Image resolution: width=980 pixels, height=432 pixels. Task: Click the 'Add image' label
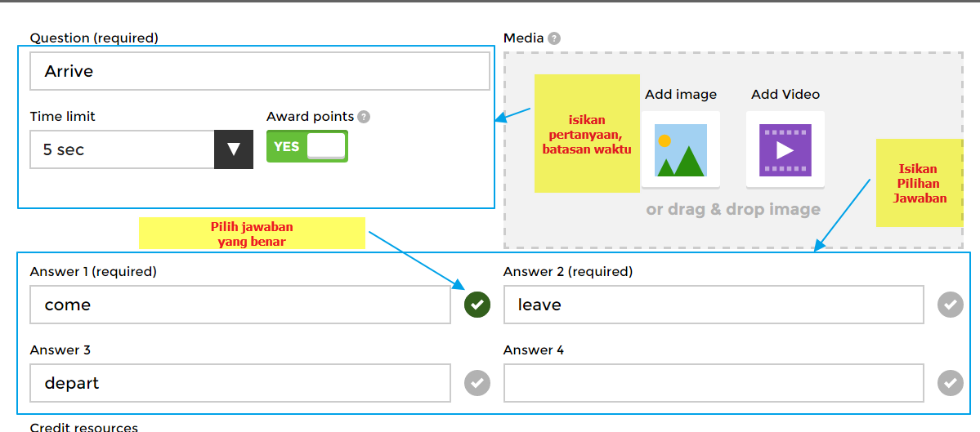681,94
